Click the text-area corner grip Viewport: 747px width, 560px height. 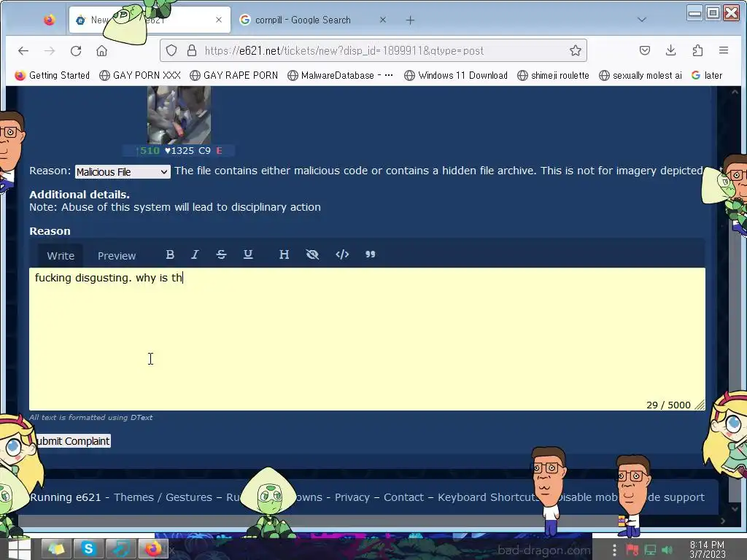point(700,405)
